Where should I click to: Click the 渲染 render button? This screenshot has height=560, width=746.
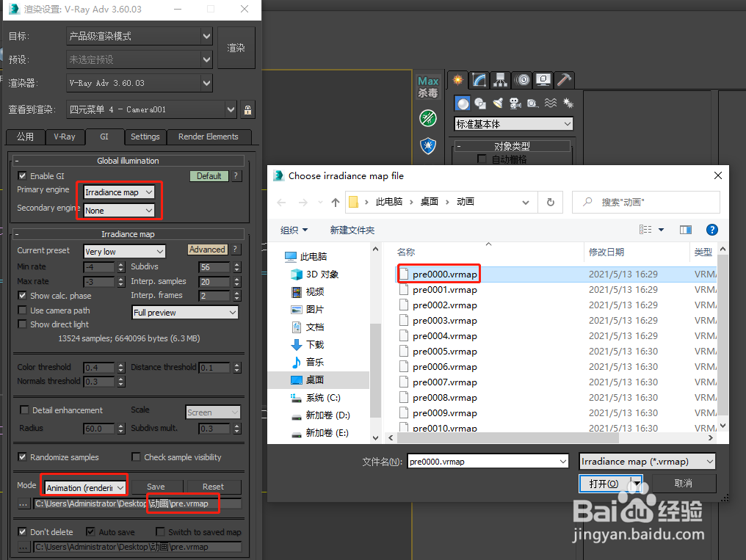pyautogui.click(x=236, y=48)
